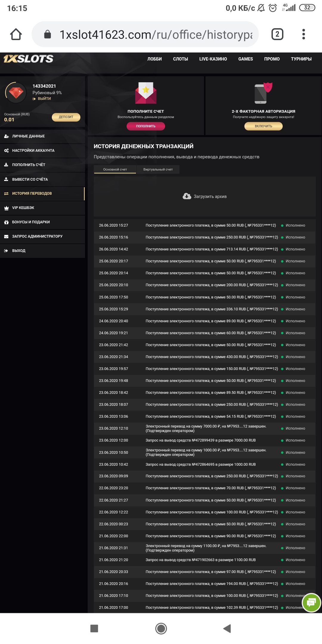Tap the browser home icon
The width and height of the screenshot is (322, 644).
coord(16,34)
